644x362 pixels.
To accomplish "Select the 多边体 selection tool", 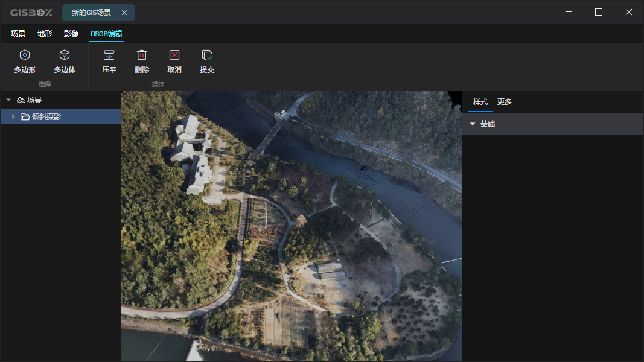I will (x=64, y=60).
